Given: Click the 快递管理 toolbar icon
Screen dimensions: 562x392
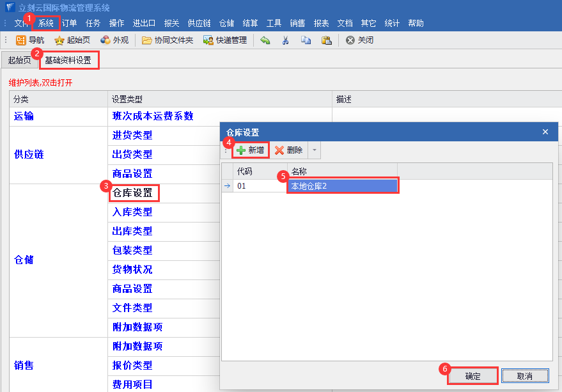Looking at the screenshot, I should (x=208, y=40).
